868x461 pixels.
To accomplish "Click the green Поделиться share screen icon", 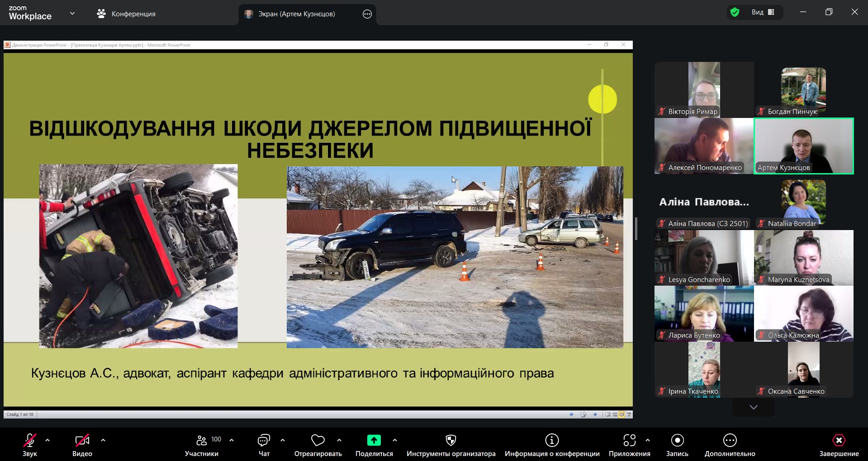I will coord(374,441).
